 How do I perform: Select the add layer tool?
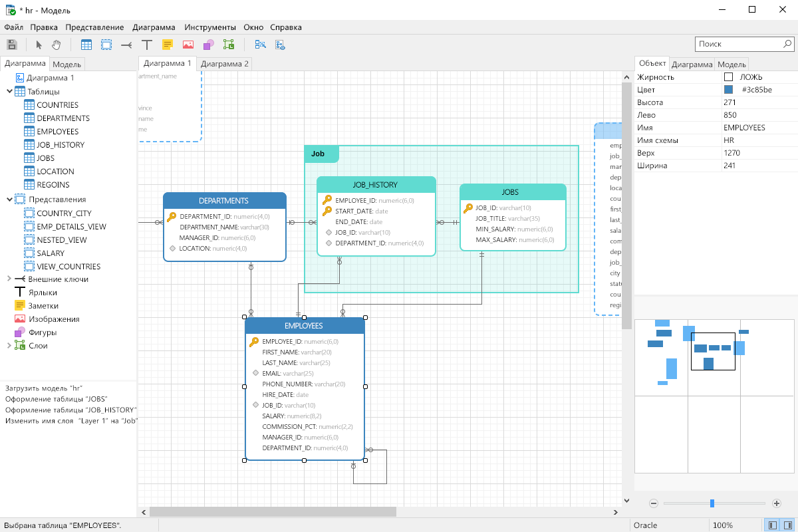229,45
